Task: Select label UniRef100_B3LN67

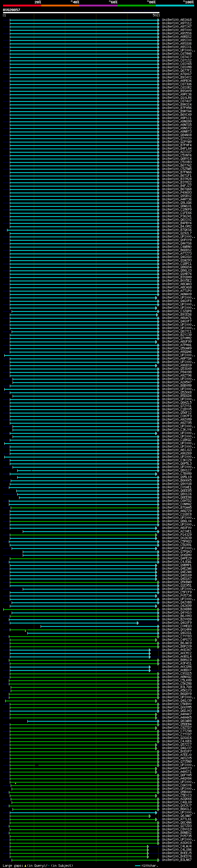Action: click(177, 860)
